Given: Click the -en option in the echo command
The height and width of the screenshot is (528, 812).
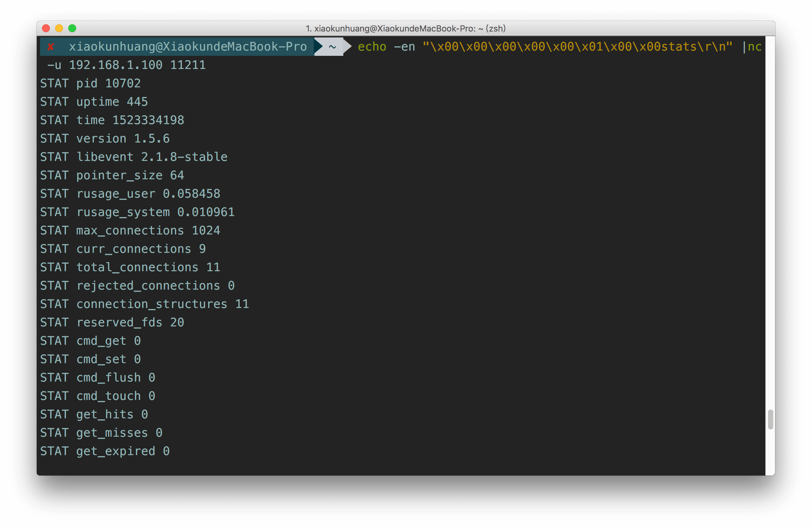Looking at the screenshot, I should [404, 46].
